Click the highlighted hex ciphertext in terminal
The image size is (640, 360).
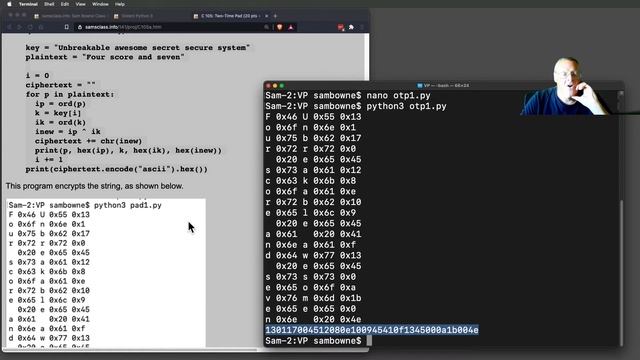pos(372,330)
